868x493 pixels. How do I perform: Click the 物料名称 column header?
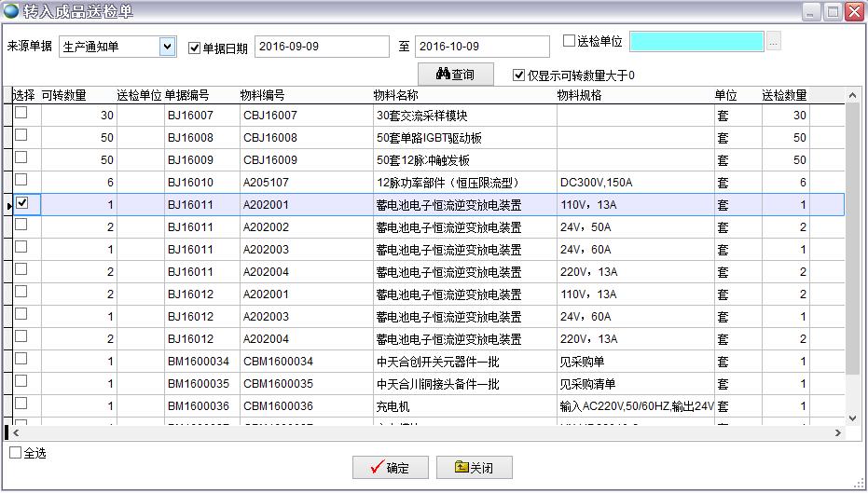396,95
